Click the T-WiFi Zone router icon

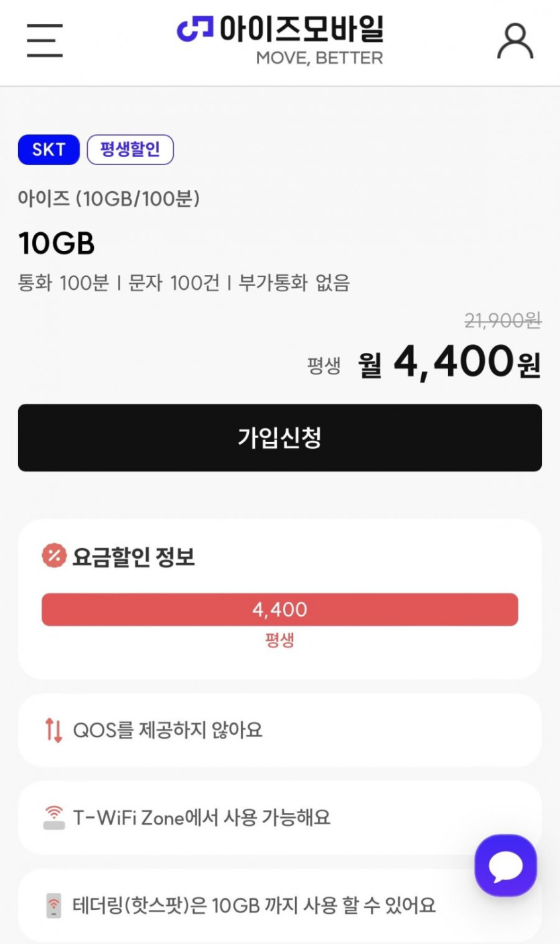pyautogui.click(x=54, y=818)
